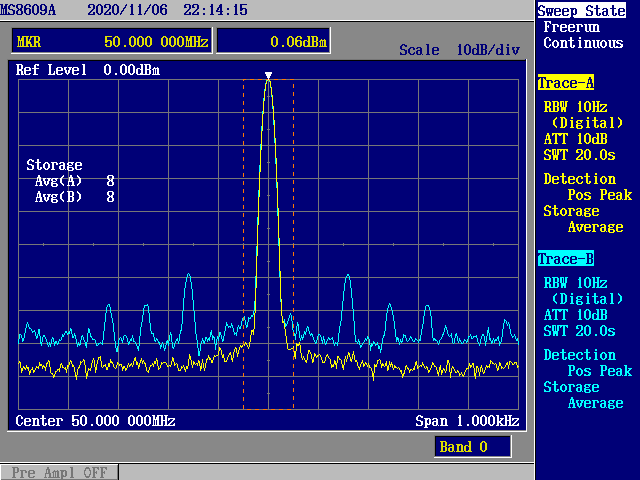Click Trace-B Storage Average value
This screenshot has height=480, width=640.
[x=596, y=403]
